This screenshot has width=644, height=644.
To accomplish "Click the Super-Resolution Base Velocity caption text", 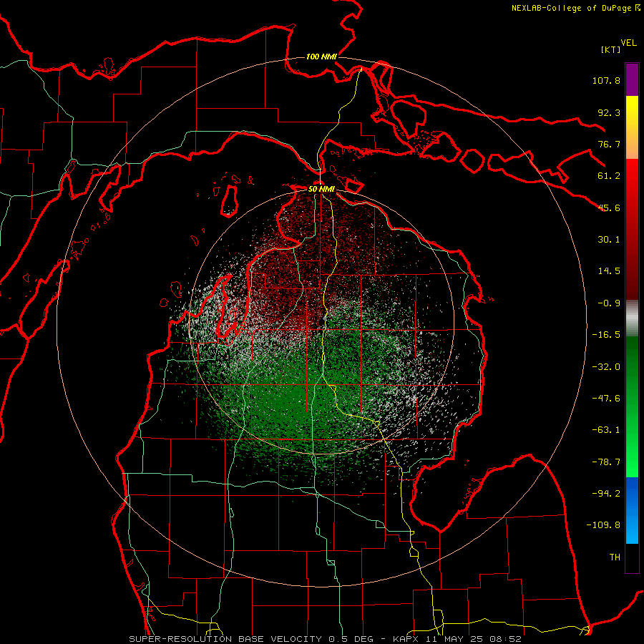I will coord(325,639).
